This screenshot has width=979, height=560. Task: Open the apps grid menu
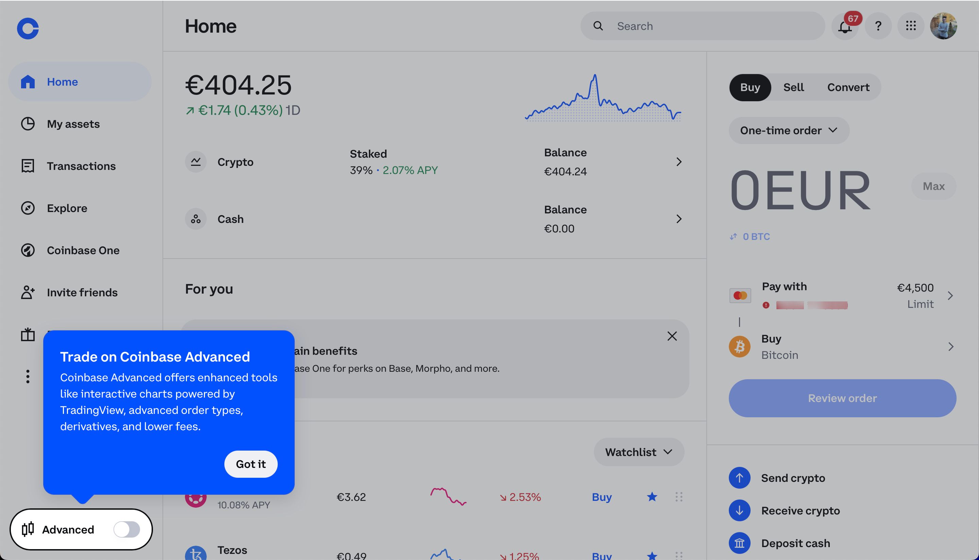[x=911, y=26]
